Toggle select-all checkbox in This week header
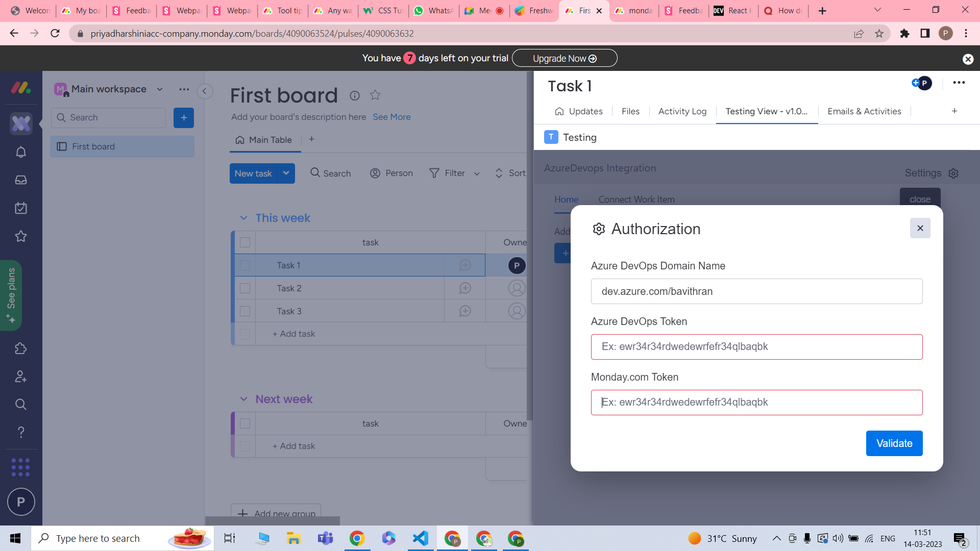Image resolution: width=980 pixels, height=551 pixels. click(x=245, y=242)
